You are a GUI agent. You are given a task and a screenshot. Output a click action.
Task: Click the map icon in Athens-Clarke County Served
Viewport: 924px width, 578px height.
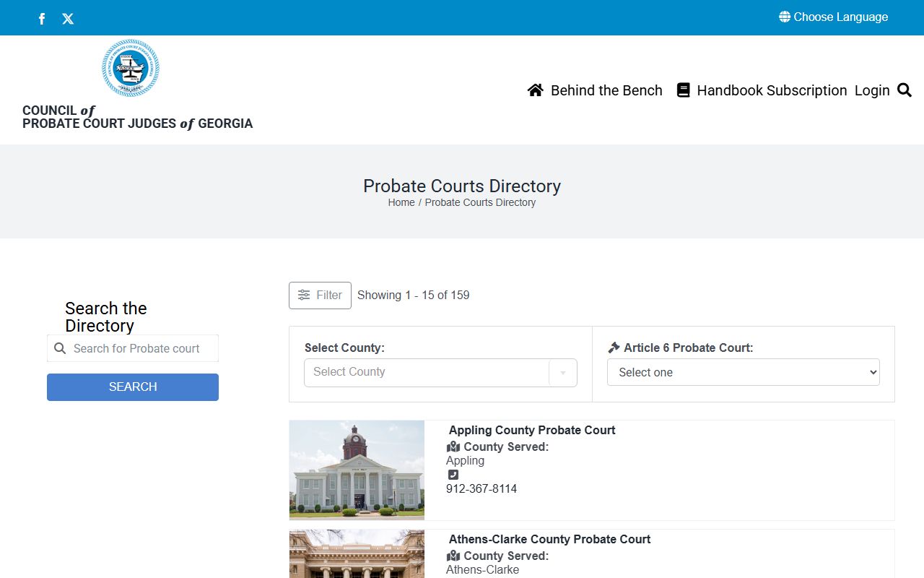[453, 556]
